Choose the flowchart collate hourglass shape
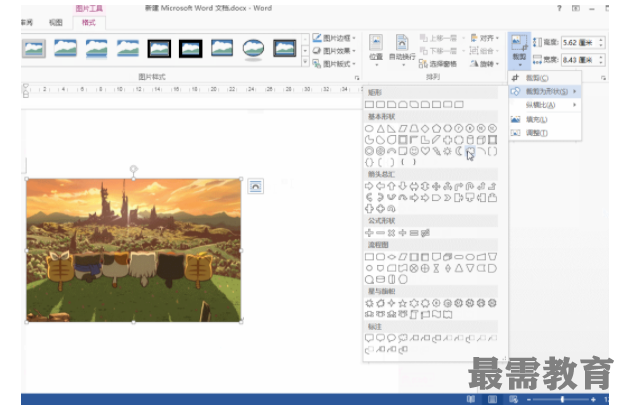The image size is (620, 413). click(x=436, y=268)
